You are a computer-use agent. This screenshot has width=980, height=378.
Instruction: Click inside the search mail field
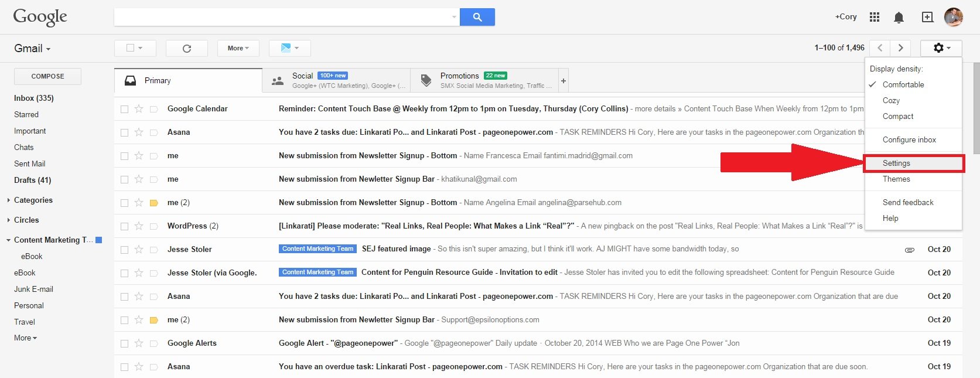pyautogui.click(x=281, y=17)
